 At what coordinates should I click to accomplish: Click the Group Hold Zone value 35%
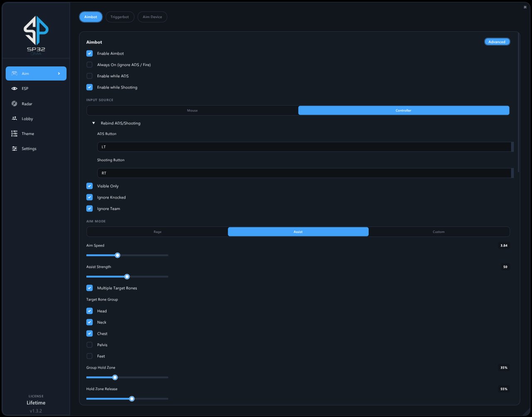(x=504, y=368)
